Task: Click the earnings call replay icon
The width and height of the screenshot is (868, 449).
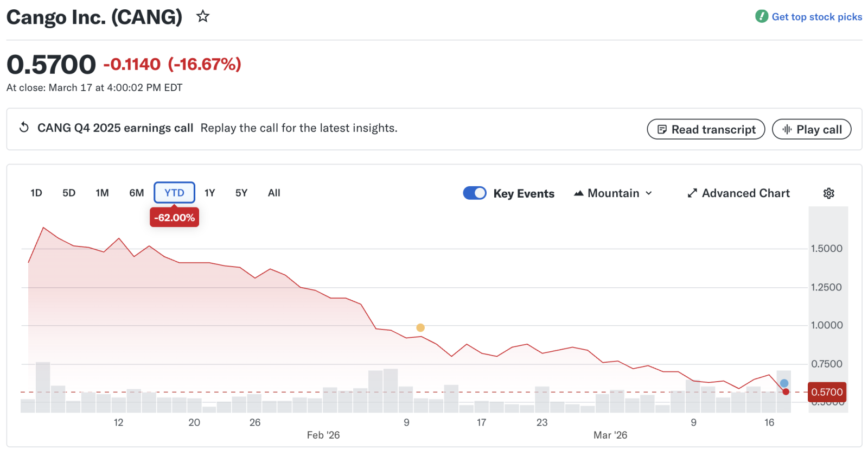Action: point(24,128)
